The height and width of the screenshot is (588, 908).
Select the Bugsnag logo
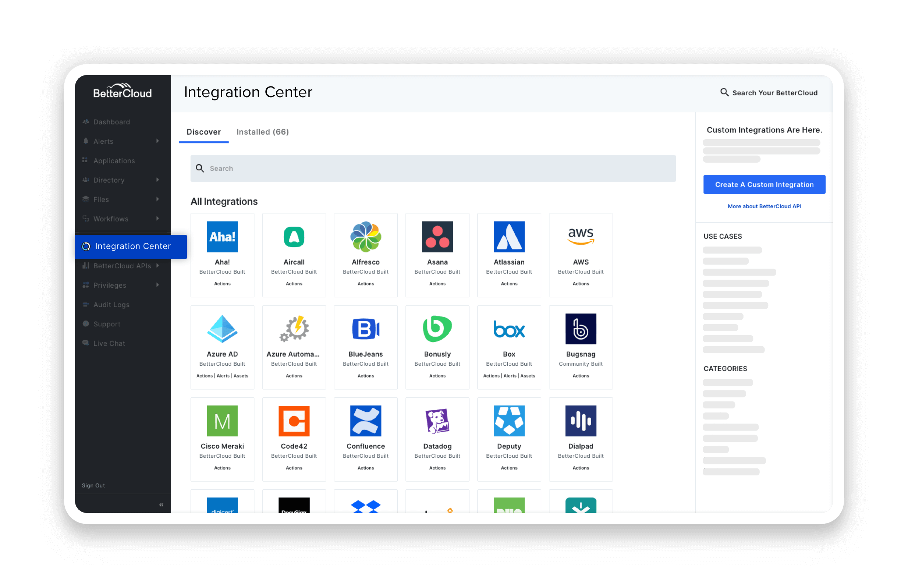pos(581,329)
